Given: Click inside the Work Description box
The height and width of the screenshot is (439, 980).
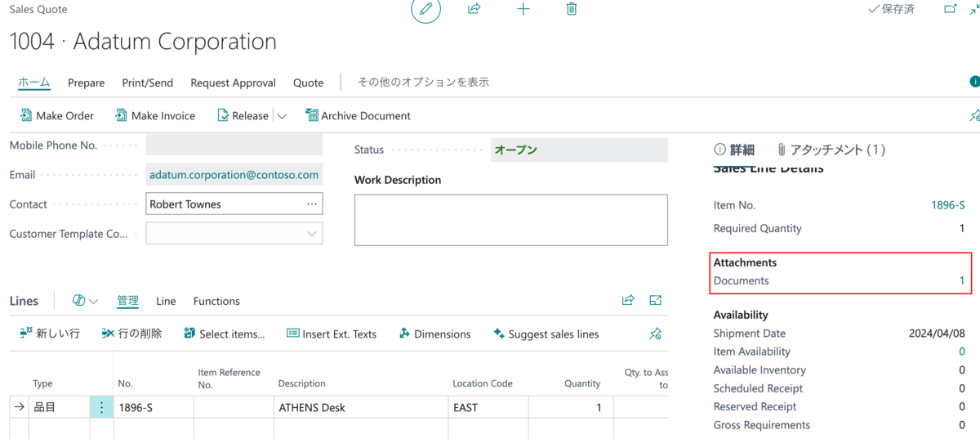Looking at the screenshot, I should click(511, 220).
